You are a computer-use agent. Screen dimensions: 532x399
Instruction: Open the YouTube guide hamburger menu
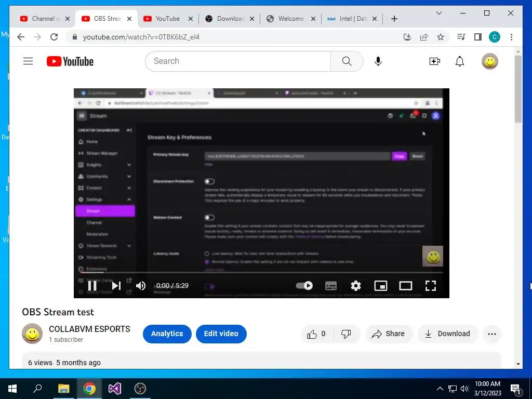28,61
